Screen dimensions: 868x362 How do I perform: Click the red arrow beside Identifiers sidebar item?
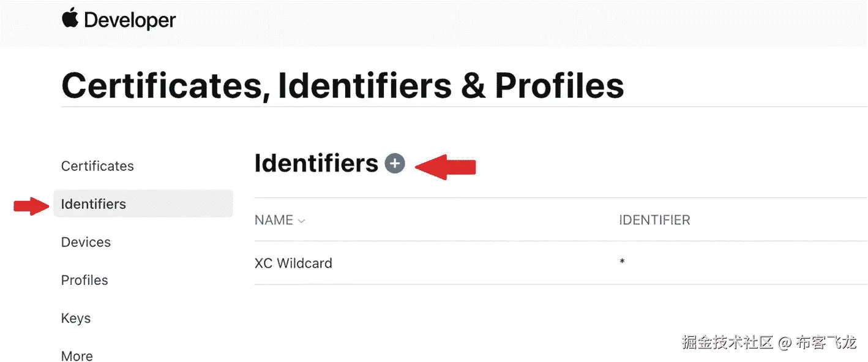click(32, 206)
